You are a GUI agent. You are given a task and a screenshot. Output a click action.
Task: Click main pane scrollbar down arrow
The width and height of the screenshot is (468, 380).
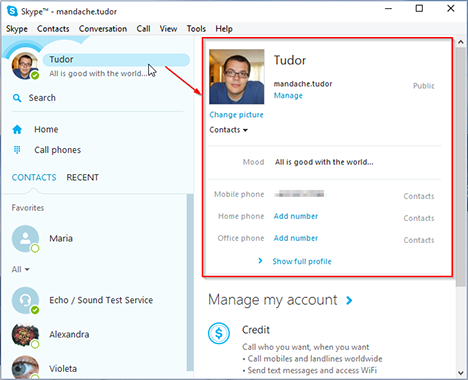(x=461, y=373)
